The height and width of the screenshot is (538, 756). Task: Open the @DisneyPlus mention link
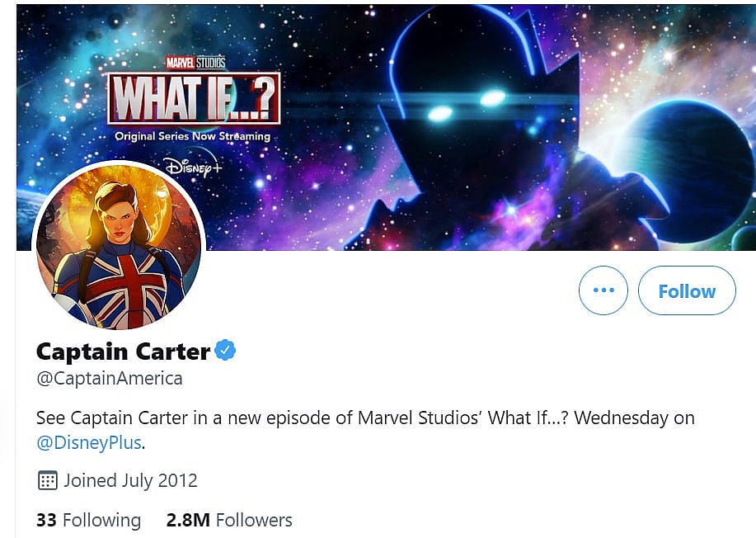pos(90,442)
